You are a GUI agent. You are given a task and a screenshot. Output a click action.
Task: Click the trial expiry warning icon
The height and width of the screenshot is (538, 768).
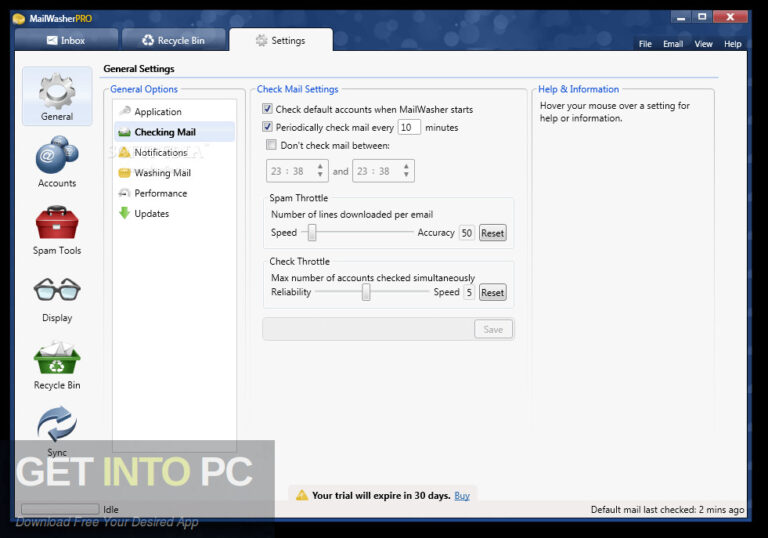(302, 495)
